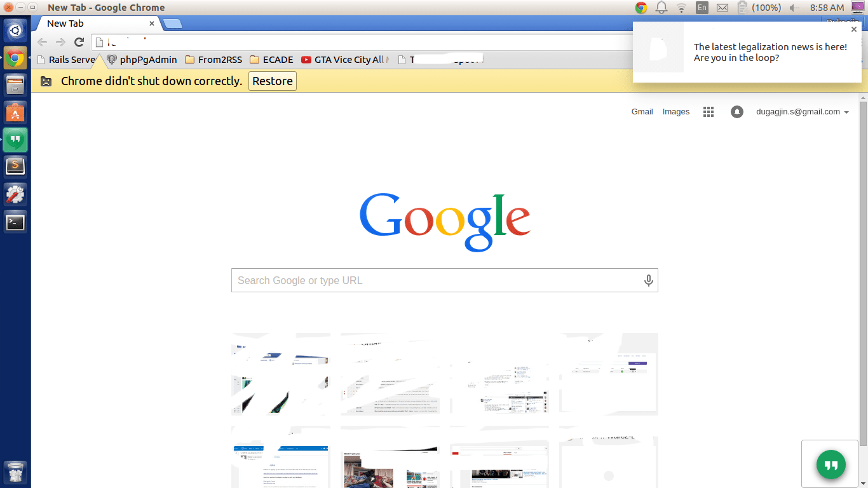
Task: Reload the page with the refresh icon
Action: (x=79, y=42)
